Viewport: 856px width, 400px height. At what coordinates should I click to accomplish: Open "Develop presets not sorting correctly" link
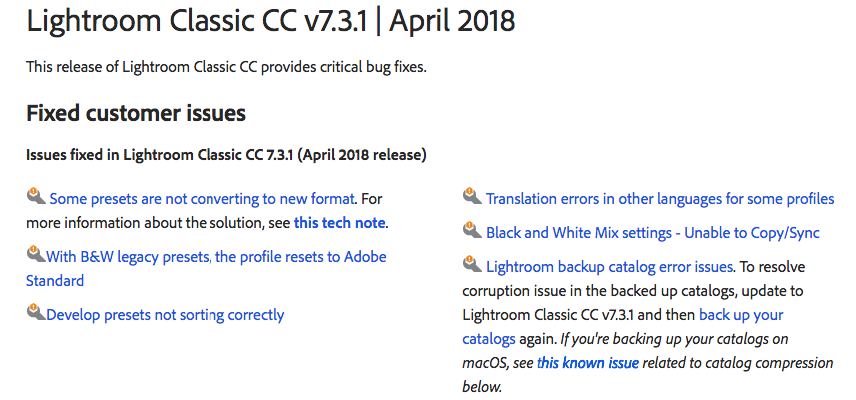point(165,315)
